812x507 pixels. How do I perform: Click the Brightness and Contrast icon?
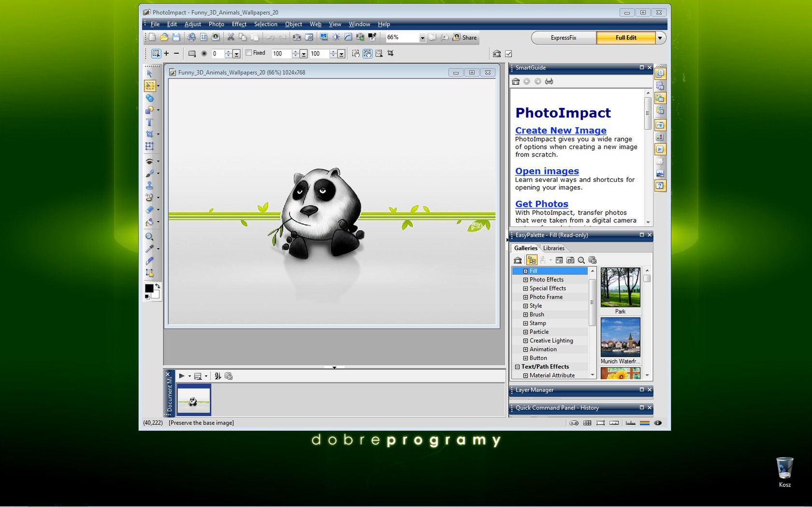336,37
